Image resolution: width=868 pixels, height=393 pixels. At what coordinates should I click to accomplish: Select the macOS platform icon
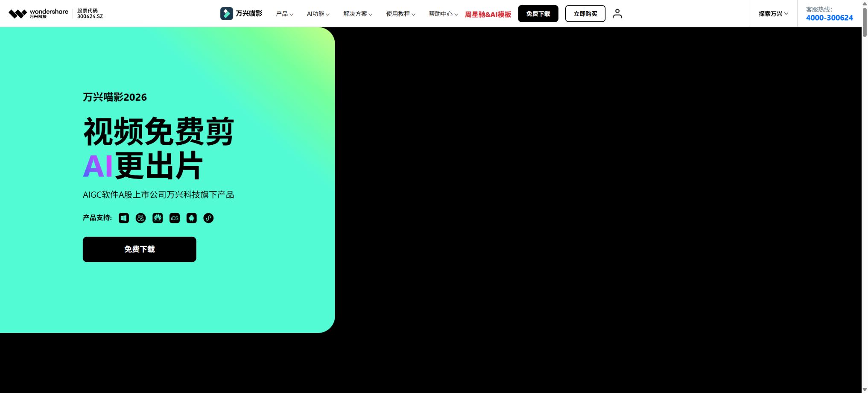pos(140,218)
